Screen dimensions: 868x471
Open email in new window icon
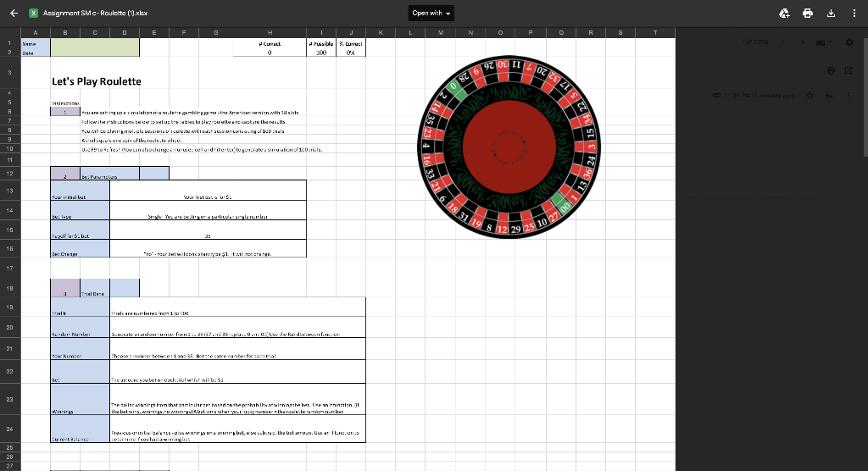849,70
